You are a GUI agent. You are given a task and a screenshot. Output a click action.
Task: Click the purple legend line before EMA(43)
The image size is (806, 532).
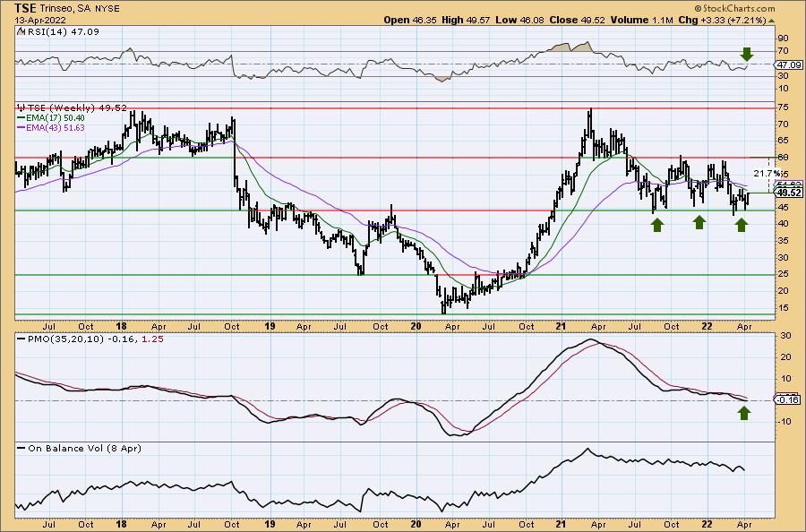(21, 128)
